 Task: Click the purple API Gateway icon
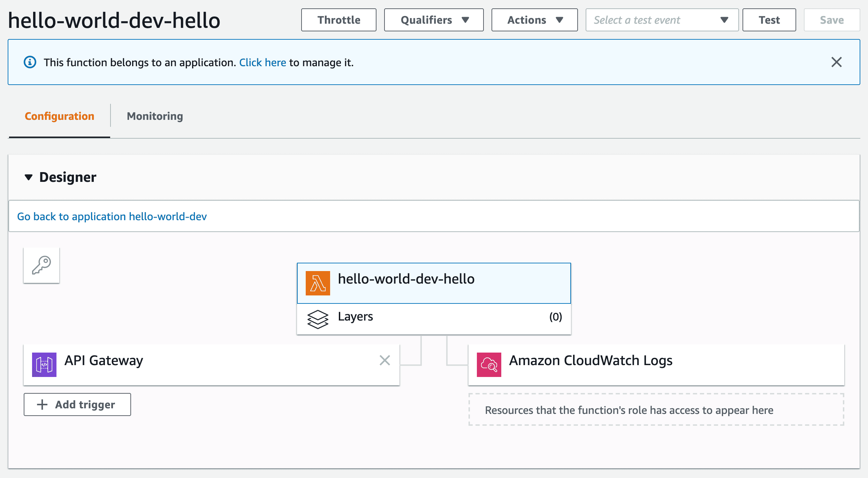[44, 364]
